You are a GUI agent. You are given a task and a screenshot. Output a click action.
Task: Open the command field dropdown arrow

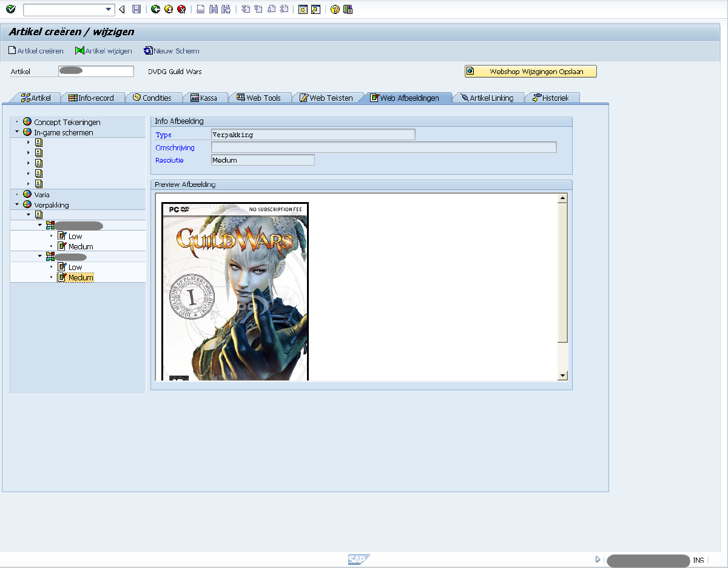109,10
